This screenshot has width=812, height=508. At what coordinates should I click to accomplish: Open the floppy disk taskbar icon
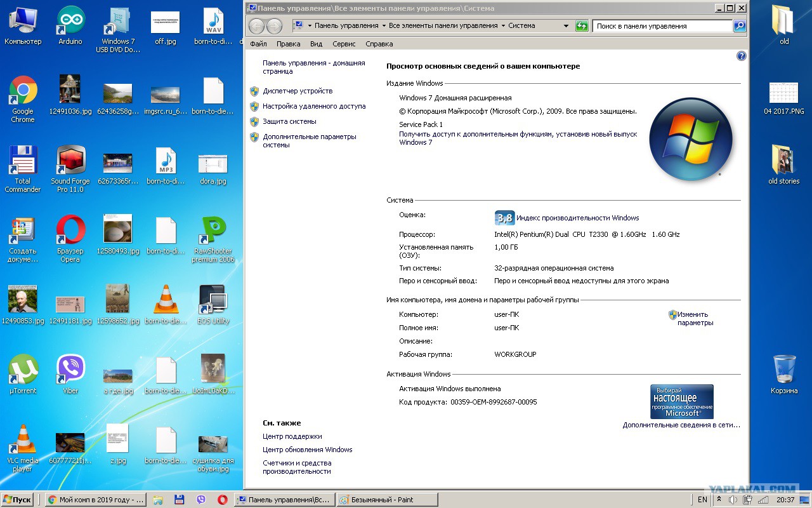[180, 500]
